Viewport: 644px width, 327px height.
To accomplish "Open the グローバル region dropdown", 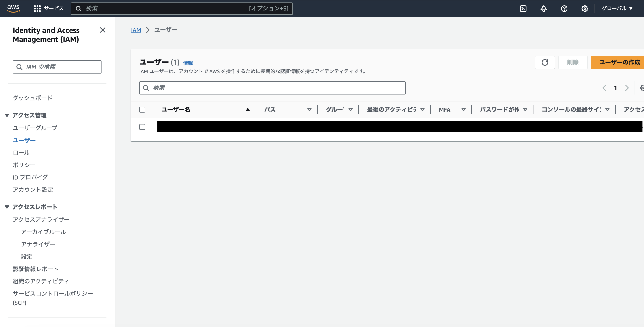I will [617, 8].
